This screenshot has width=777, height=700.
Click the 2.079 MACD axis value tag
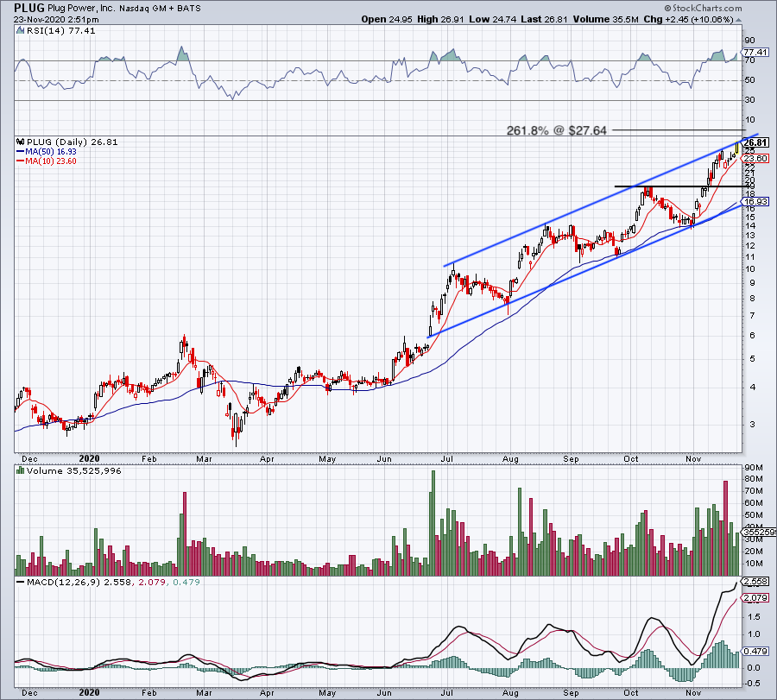755,598
